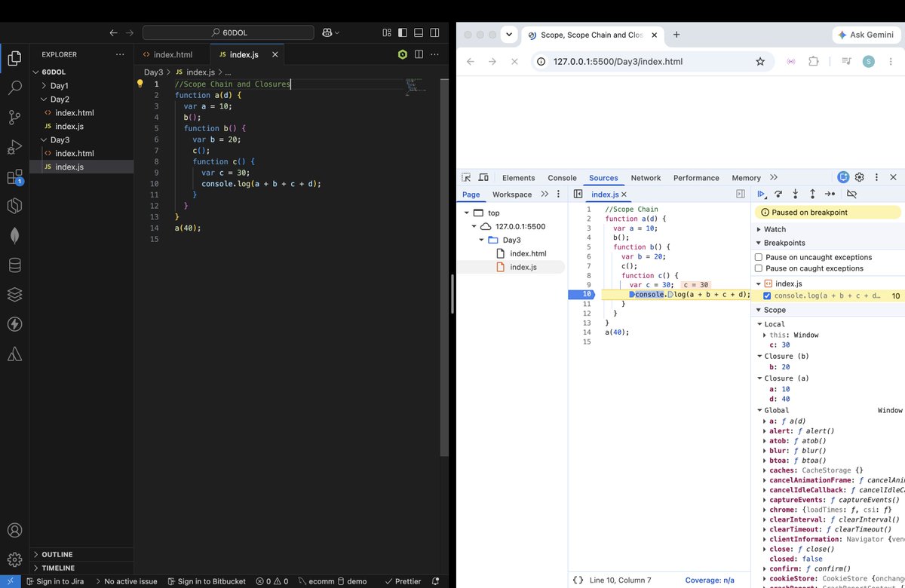Open Manage gear icon in VS Code
905x588 pixels.
click(14, 560)
